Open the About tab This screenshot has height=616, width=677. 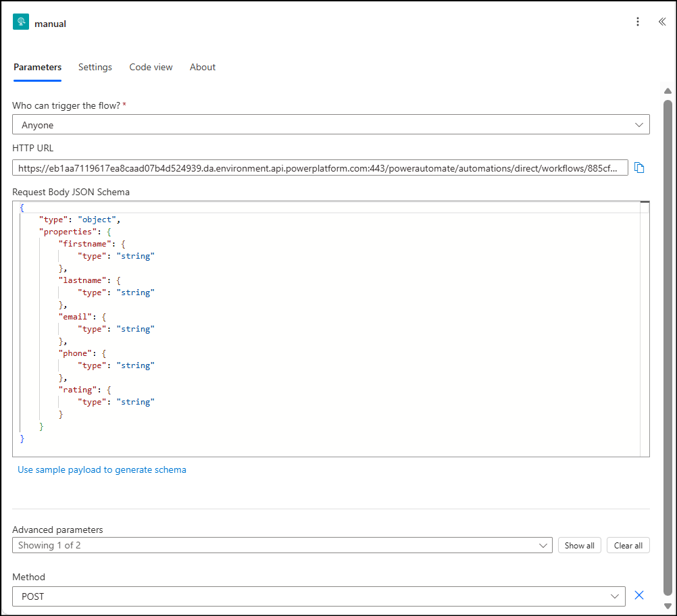pyautogui.click(x=203, y=67)
